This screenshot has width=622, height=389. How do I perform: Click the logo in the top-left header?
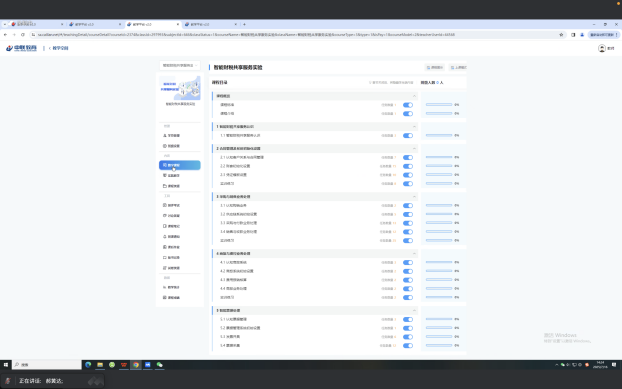tap(21, 48)
